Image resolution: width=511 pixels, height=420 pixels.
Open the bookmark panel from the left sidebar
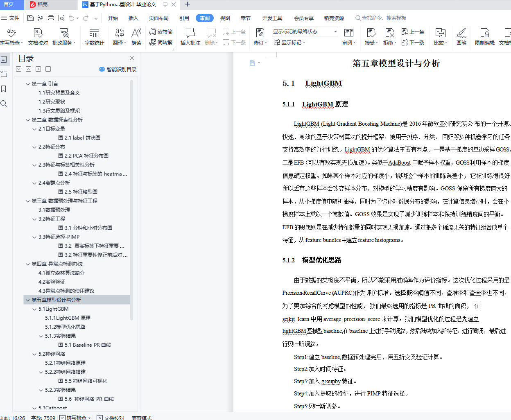point(4,89)
